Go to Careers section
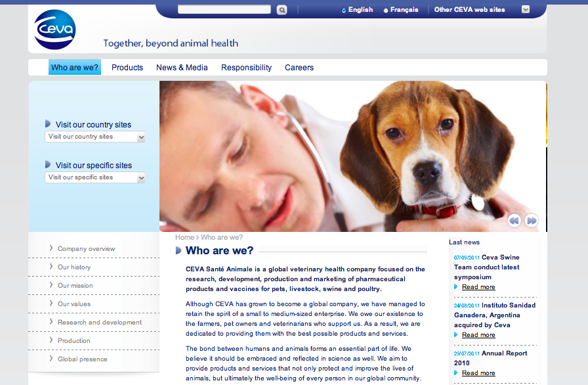The width and height of the screenshot is (588, 385). coord(299,68)
